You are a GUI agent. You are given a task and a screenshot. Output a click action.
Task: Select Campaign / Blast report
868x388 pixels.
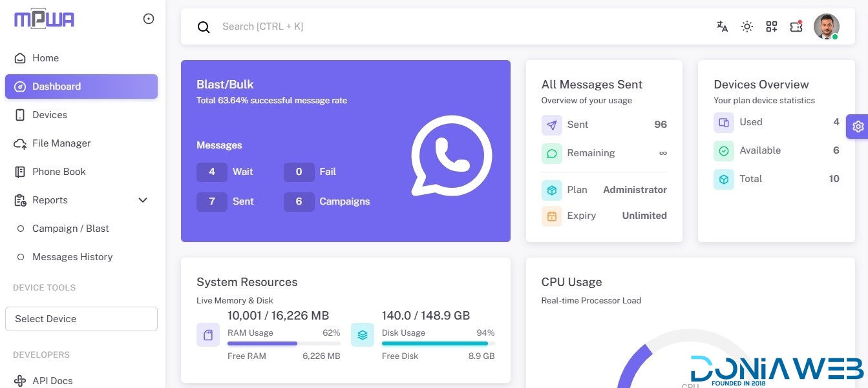(70, 229)
